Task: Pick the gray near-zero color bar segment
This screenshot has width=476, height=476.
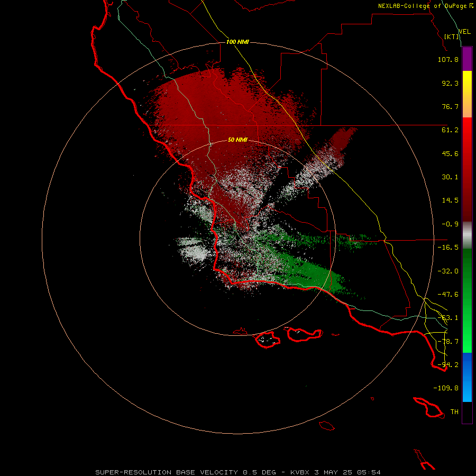Action: pos(467,235)
